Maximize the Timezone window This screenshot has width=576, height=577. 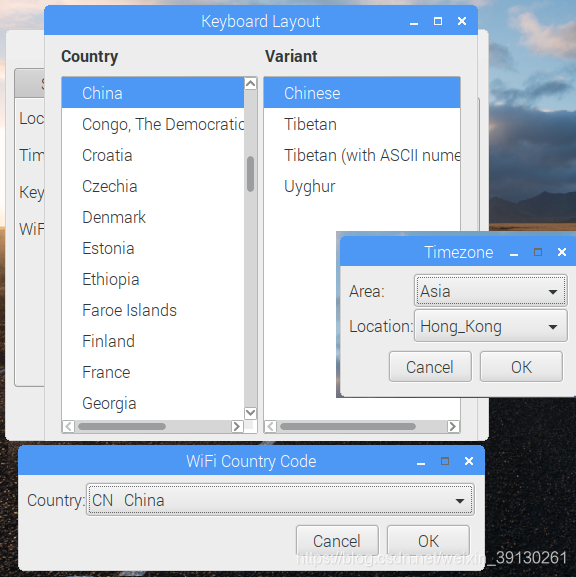tap(538, 252)
